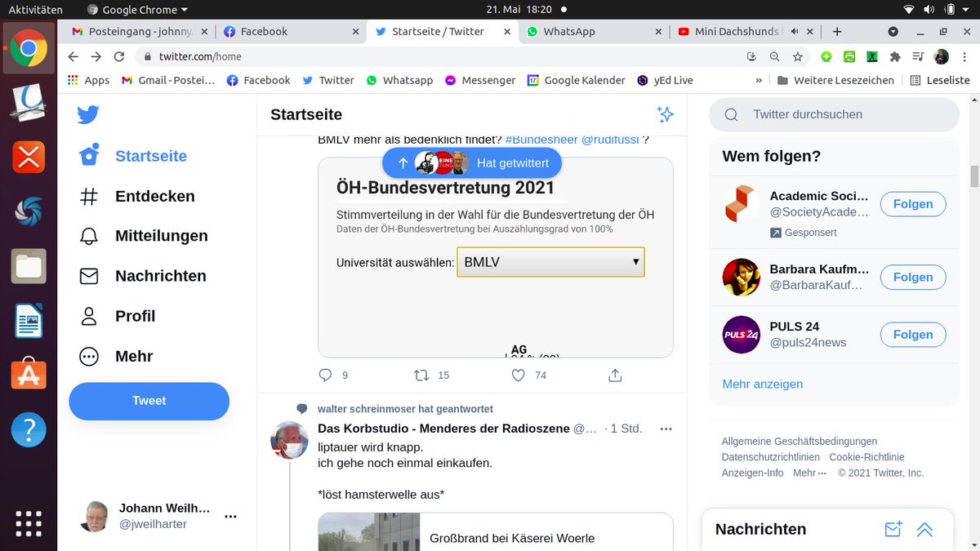
Task: Open the Google Kalender bookmark
Action: coord(576,80)
